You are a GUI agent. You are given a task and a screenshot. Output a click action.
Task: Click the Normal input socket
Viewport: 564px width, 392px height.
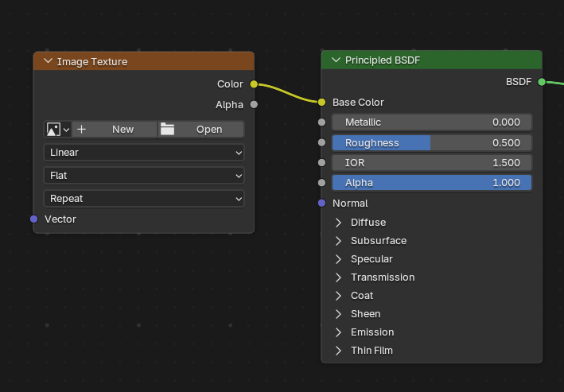click(x=322, y=204)
